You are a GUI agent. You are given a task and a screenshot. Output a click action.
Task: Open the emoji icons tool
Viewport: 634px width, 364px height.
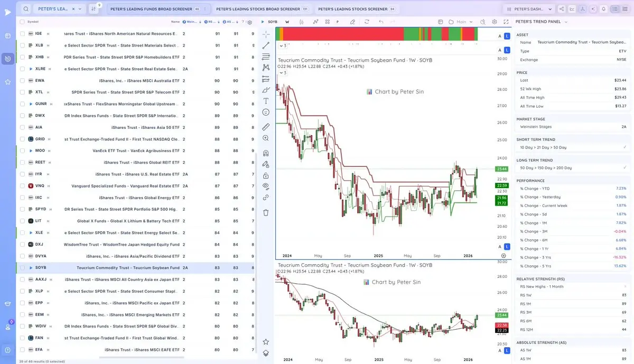(266, 113)
